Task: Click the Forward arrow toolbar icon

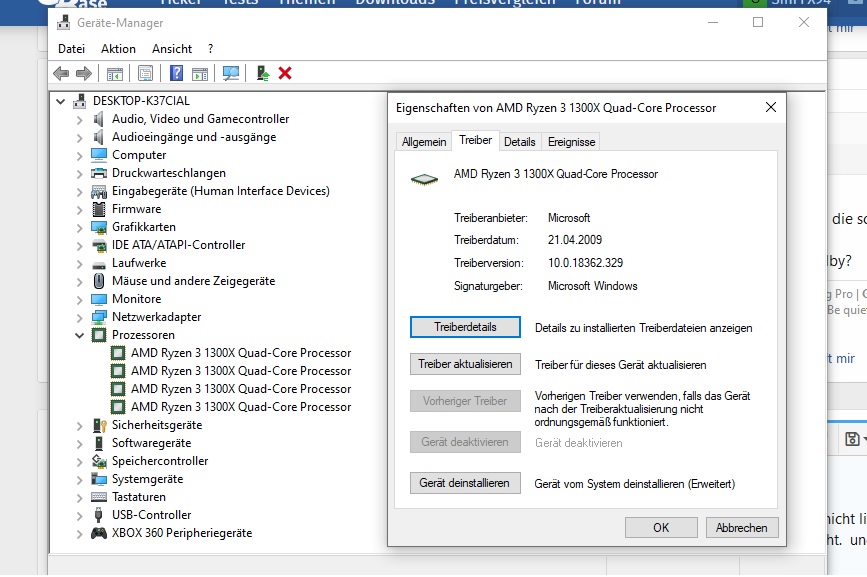Action: coord(83,73)
